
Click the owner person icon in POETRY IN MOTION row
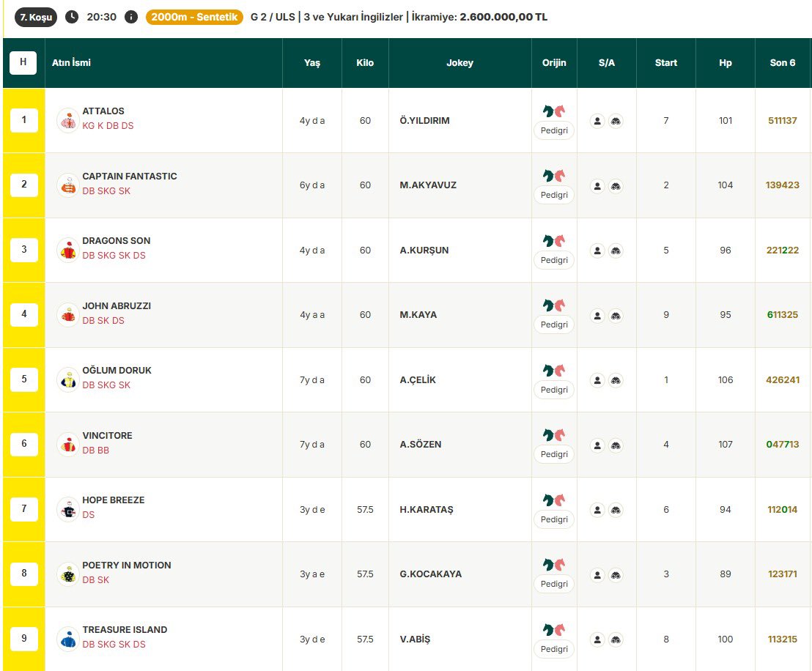click(x=597, y=575)
